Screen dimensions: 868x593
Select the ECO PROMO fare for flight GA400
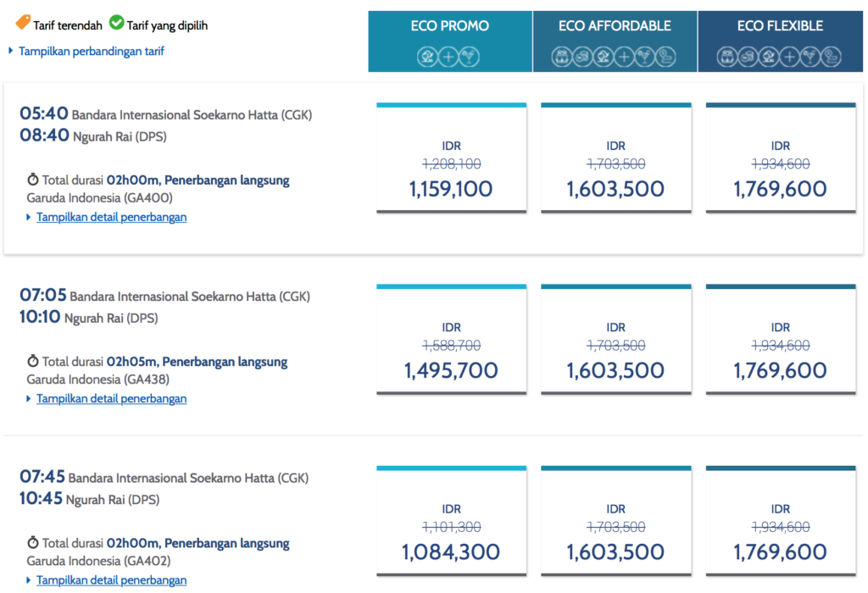coord(451,157)
